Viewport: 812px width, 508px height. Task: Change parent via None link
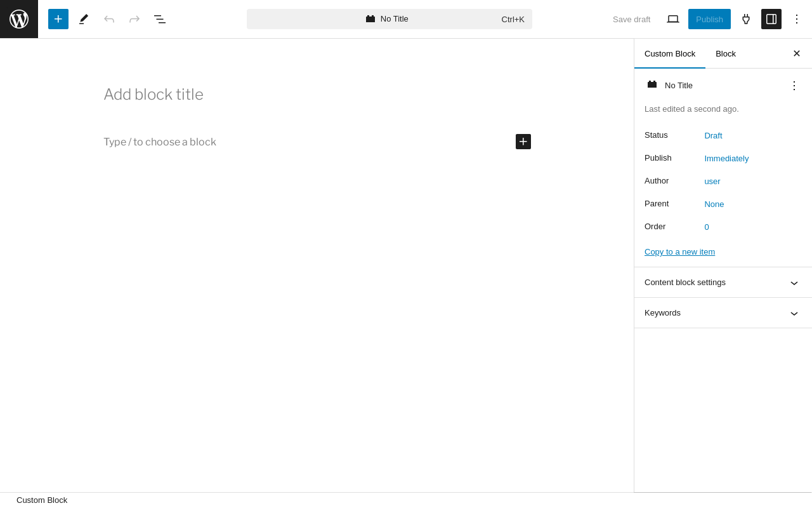coord(714,204)
